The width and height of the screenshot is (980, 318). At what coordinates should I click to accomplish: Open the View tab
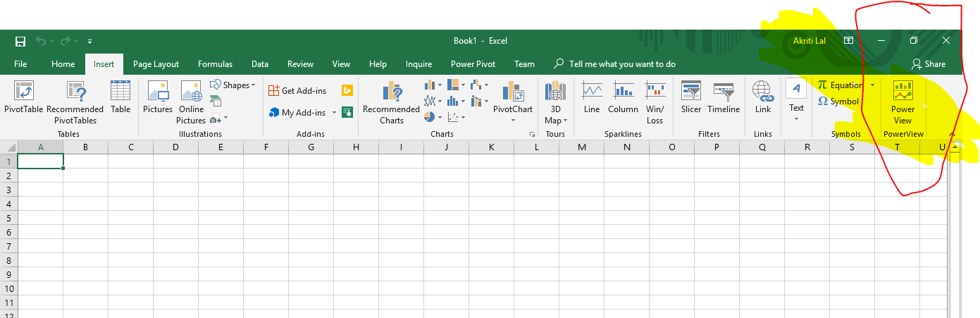(341, 64)
